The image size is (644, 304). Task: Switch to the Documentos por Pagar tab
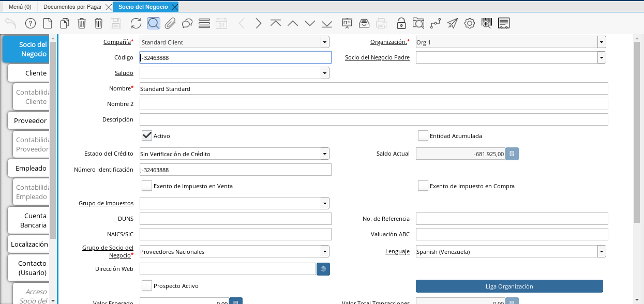pyautogui.click(x=72, y=7)
